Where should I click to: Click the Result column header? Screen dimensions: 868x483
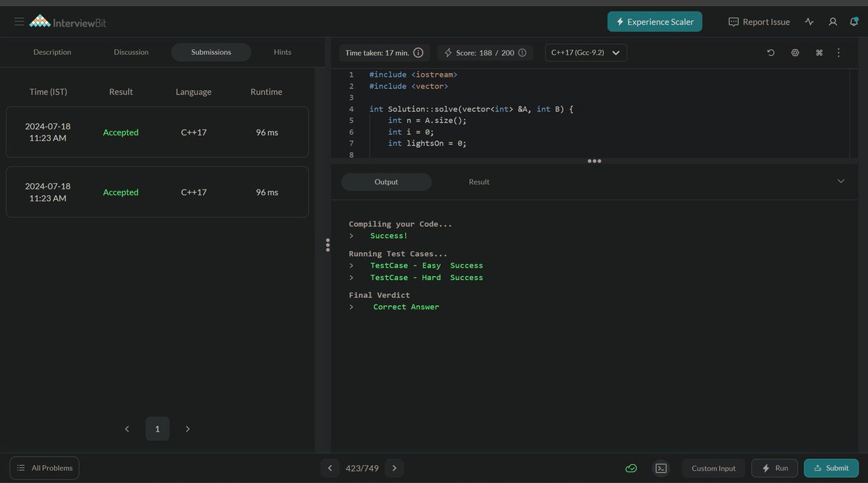pos(121,92)
